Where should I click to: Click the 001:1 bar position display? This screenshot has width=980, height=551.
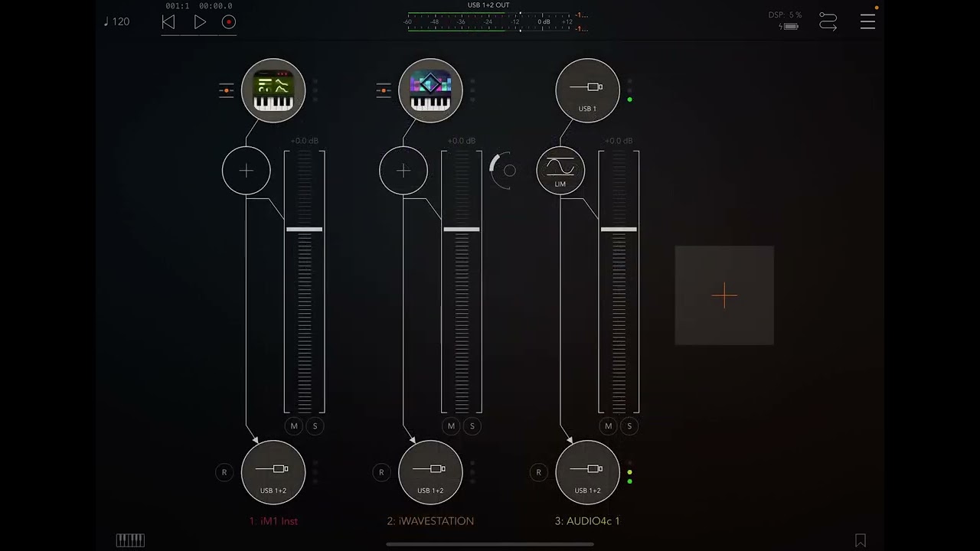[x=177, y=6]
